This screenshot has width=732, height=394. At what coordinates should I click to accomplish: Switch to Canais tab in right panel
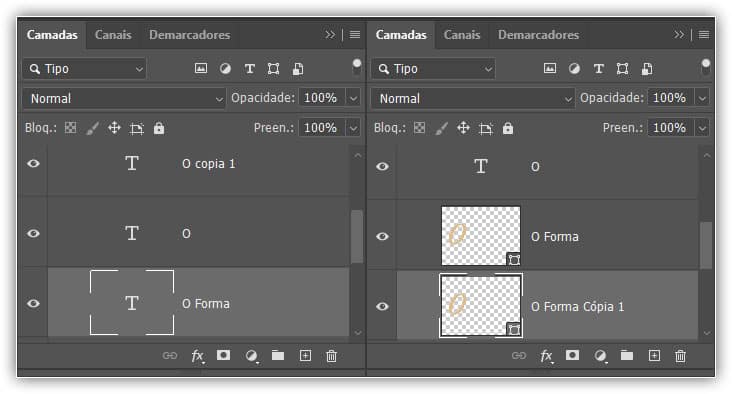462,35
